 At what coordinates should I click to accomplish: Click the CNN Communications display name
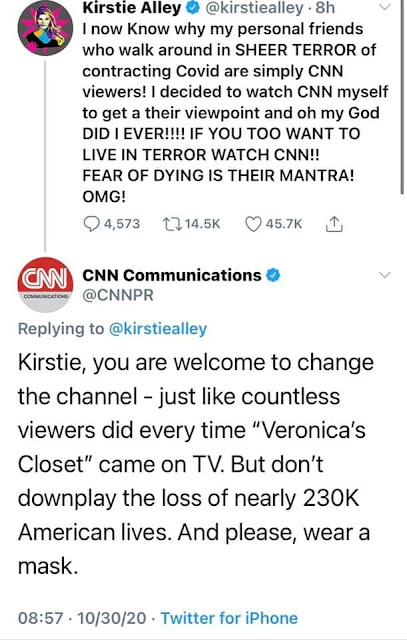[172, 276]
